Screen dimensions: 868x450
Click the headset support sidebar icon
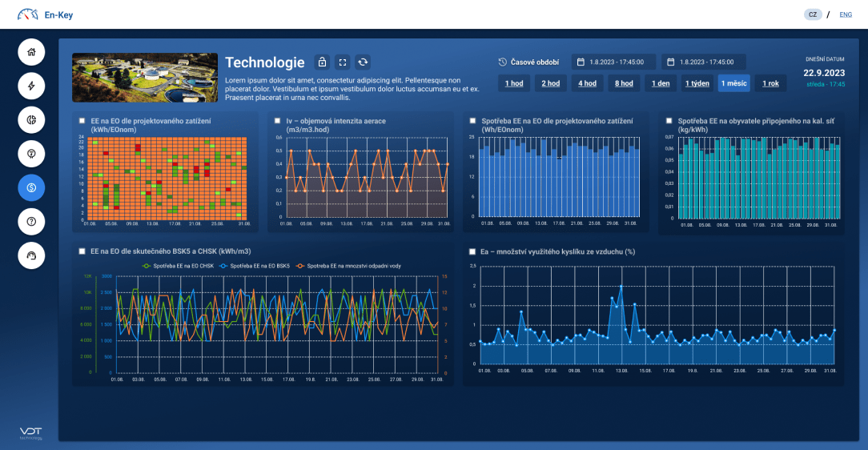point(31,255)
